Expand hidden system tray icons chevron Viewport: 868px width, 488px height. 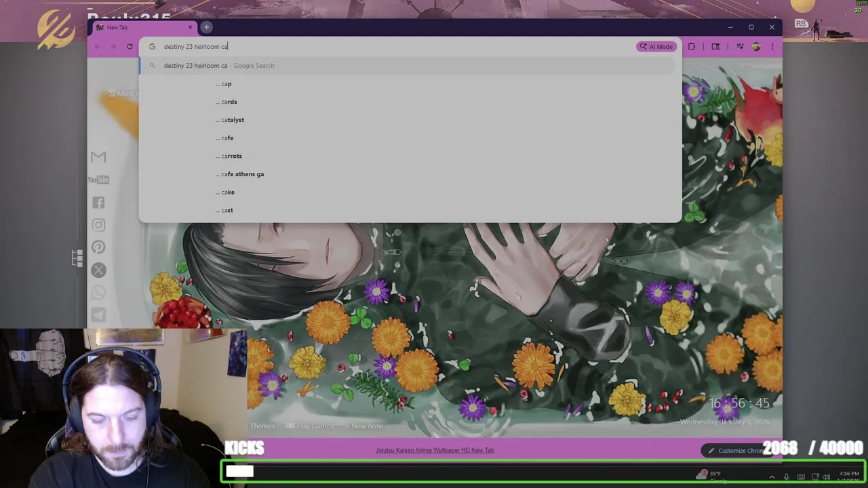(772, 477)
